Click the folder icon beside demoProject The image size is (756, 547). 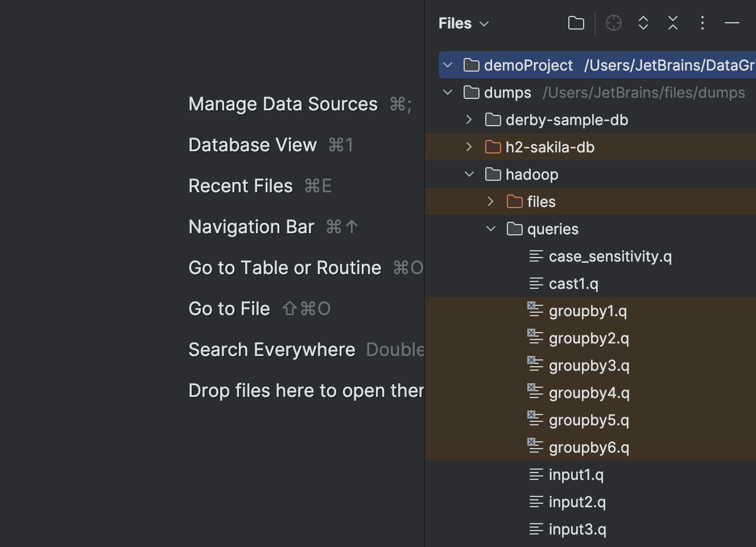[x=471, y=65]
